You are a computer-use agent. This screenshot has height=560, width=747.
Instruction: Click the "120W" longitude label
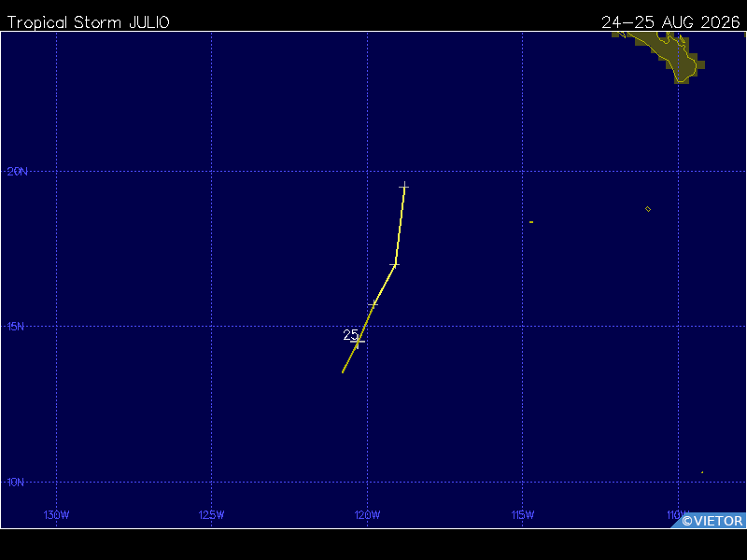367,515
